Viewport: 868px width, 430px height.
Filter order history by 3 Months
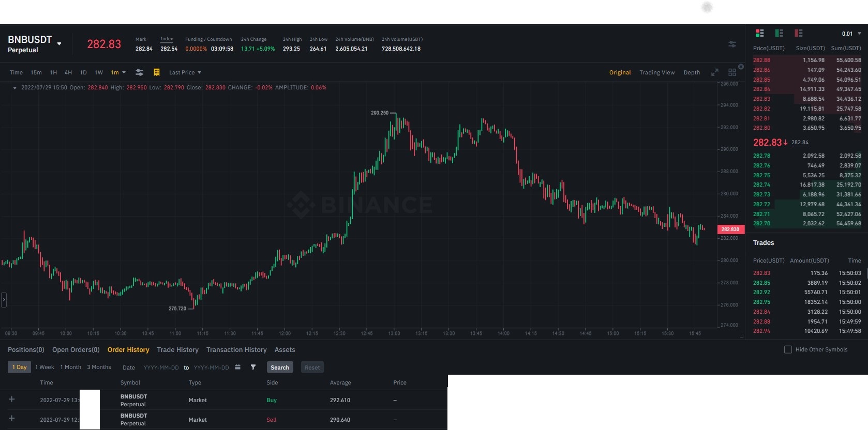(99, 367)
